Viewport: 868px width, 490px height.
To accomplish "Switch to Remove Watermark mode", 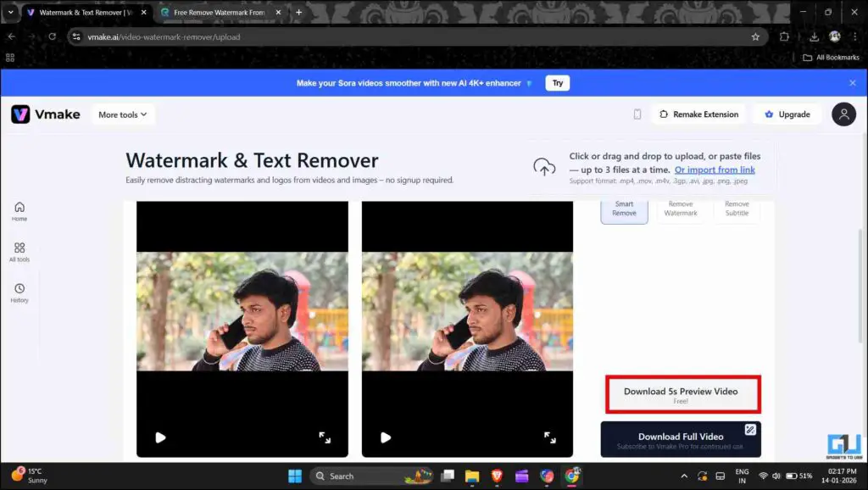I will click(x=681, y=209).
